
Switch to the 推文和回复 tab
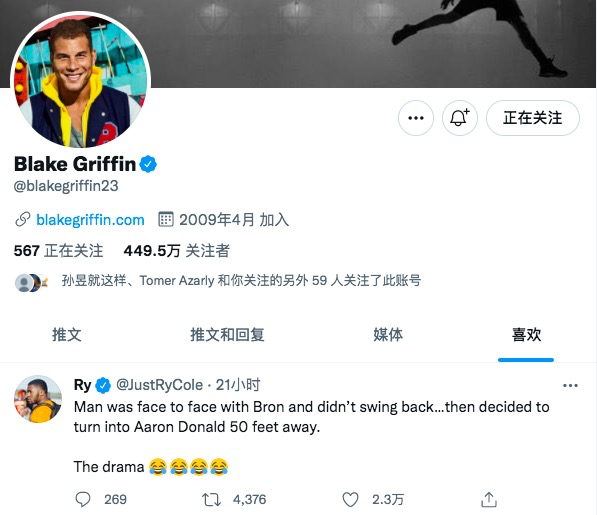(227, 335)
